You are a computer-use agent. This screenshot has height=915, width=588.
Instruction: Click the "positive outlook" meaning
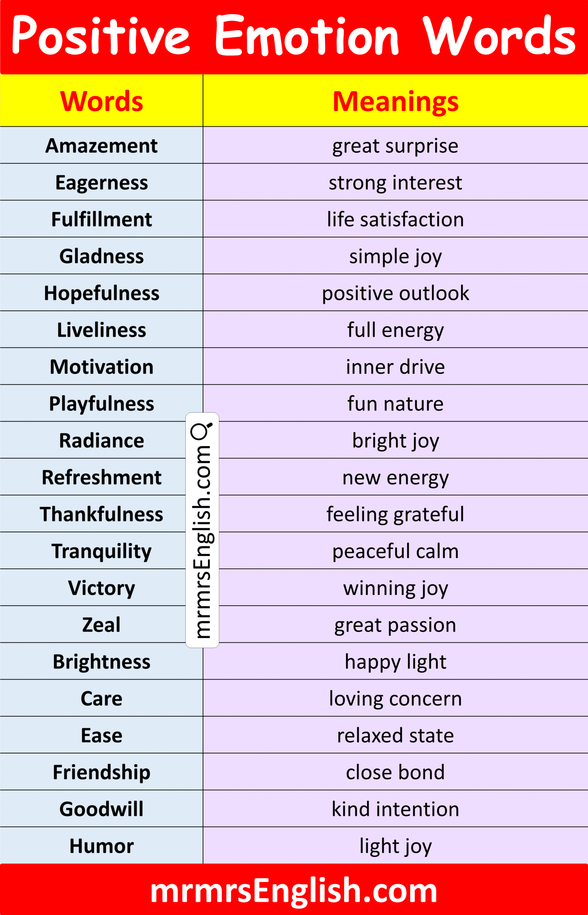pyautogui.click(x=395, y=293)
